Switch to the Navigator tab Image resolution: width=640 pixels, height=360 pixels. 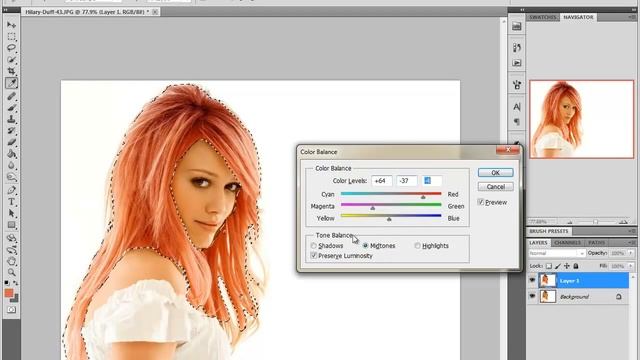pyautogui.click(x=578, y=17)
